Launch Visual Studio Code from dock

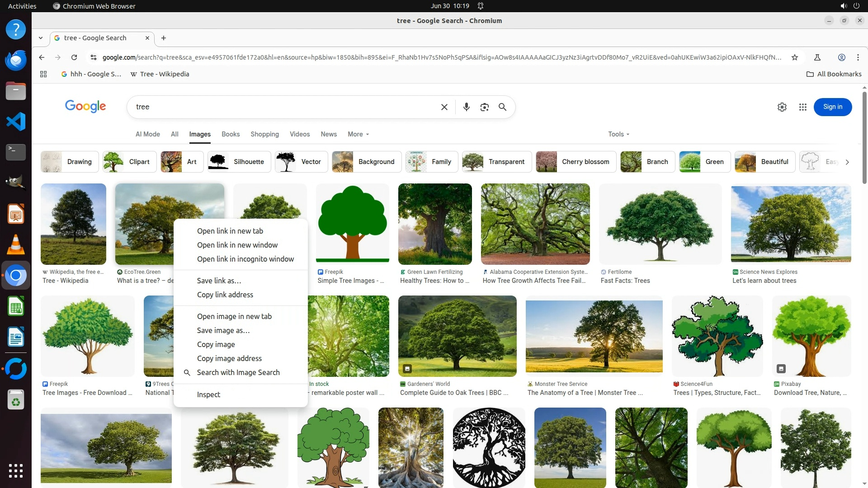(16, 122)
